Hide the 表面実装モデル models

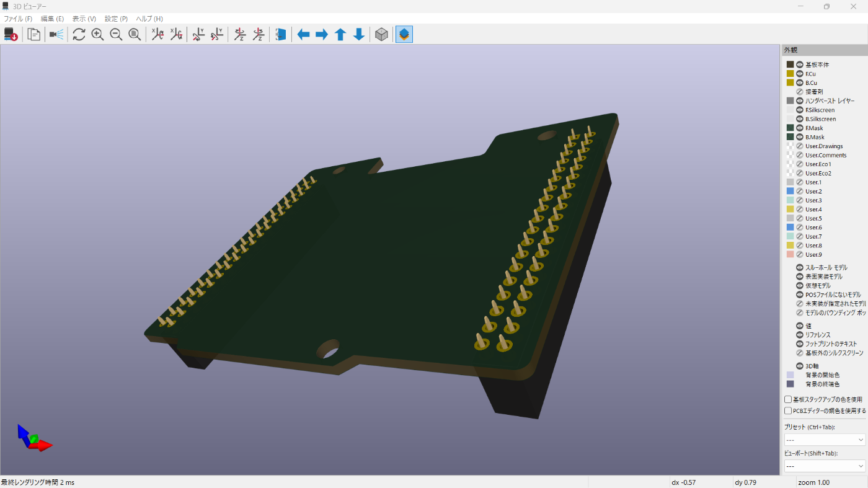(x=800, y=277)
